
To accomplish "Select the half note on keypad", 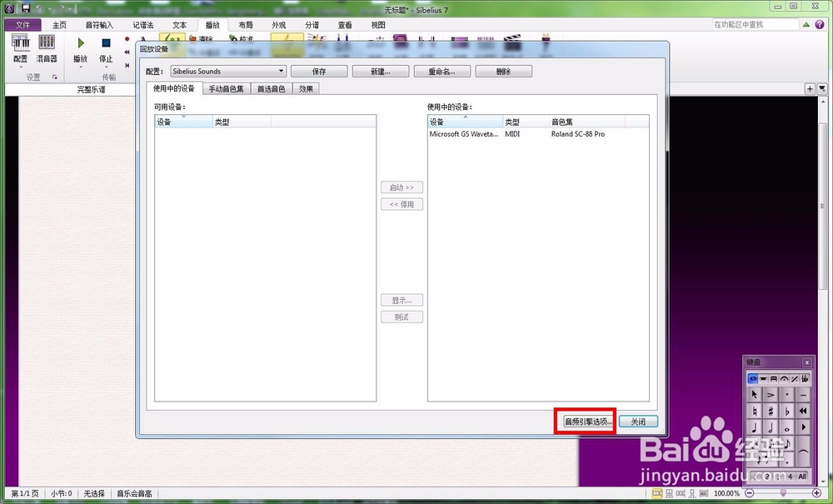I will tap(771, 427).
